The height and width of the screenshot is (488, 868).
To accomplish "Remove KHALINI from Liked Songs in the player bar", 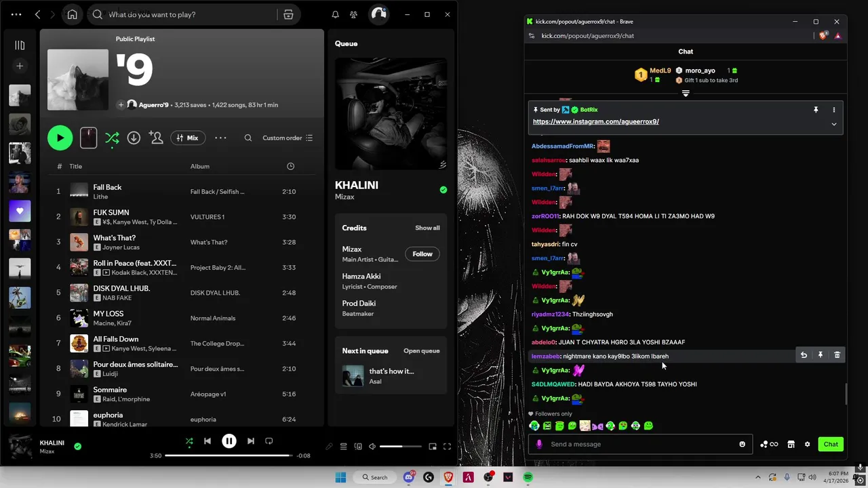I will [x=77, y=447].
